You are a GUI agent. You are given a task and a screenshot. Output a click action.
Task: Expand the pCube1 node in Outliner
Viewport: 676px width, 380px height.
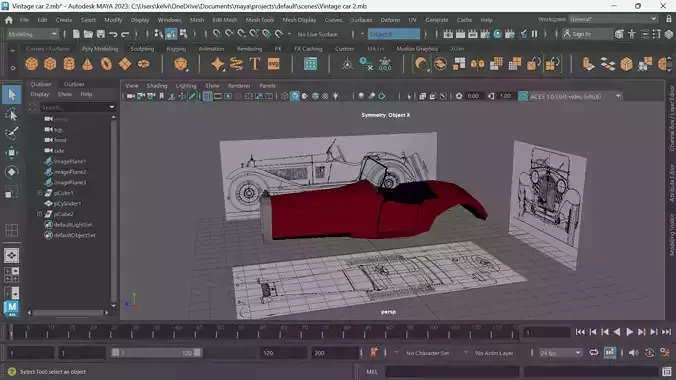(39, 193)
